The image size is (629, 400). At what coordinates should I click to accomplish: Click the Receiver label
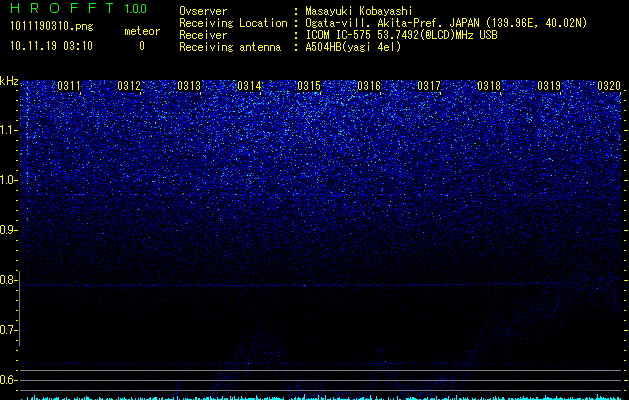[203, 35]
